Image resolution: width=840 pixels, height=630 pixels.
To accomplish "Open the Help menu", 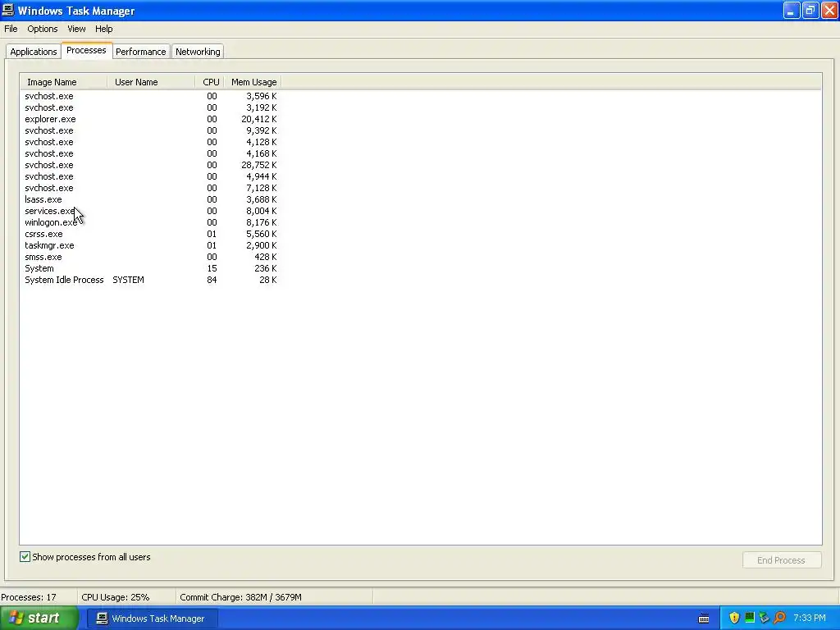I will [104, 29].
